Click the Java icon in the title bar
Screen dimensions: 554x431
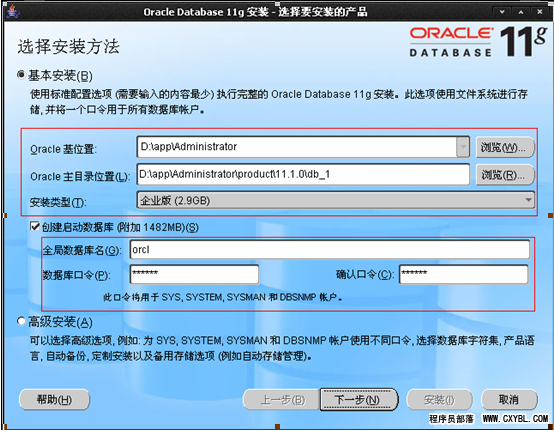(x=13, y=12)
